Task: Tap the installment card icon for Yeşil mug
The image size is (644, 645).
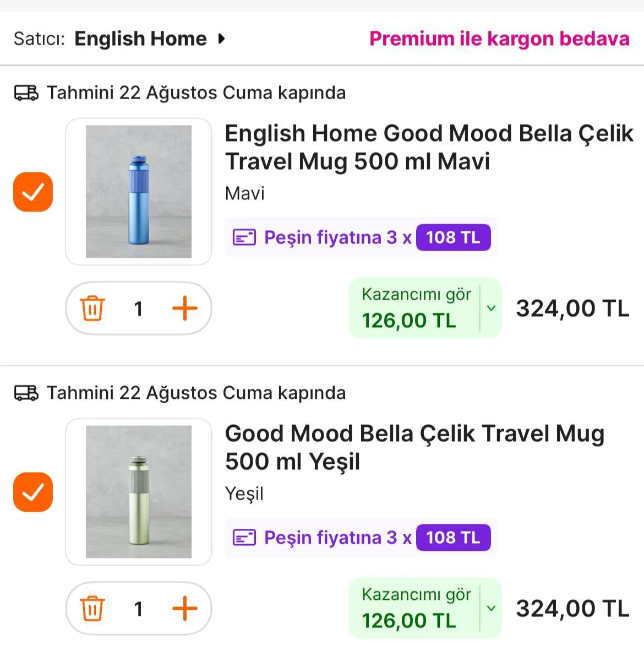Action: (x=244, y=538)
